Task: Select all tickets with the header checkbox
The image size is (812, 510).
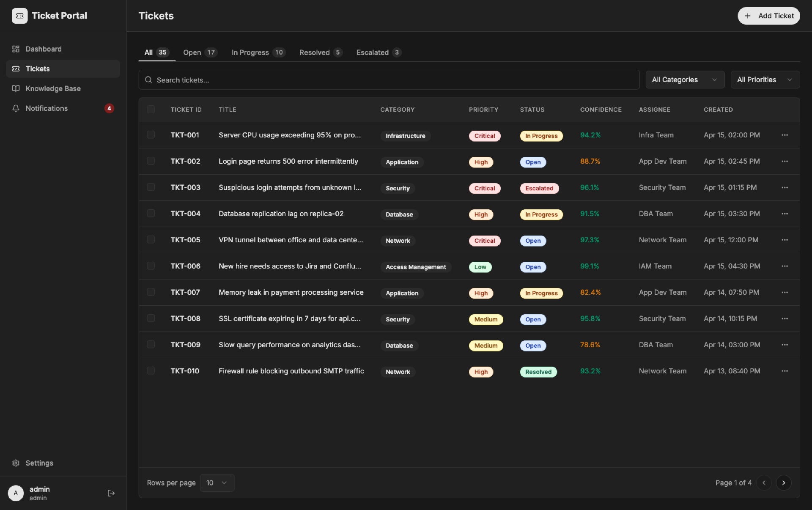Action: point(151,110)
